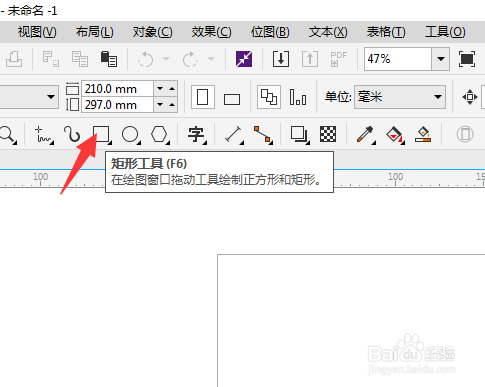Select the Text tool
Viewport: 485px width, 387px height.
196,135
